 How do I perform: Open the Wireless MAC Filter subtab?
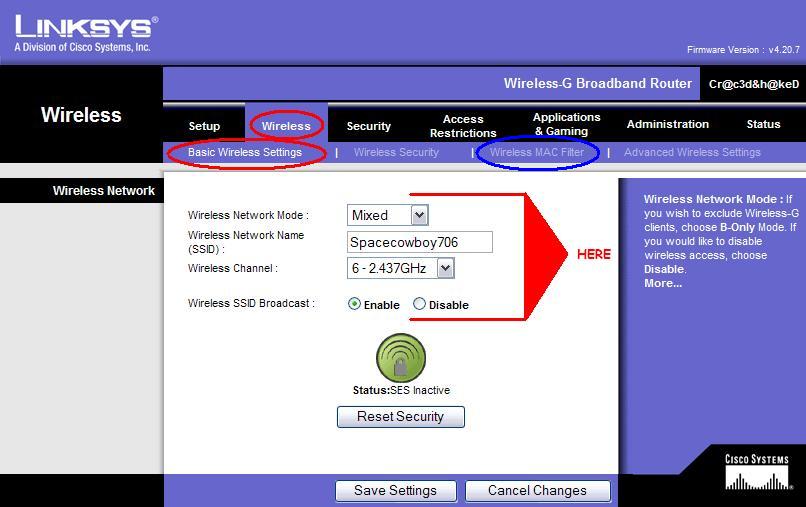click(537, 152)
